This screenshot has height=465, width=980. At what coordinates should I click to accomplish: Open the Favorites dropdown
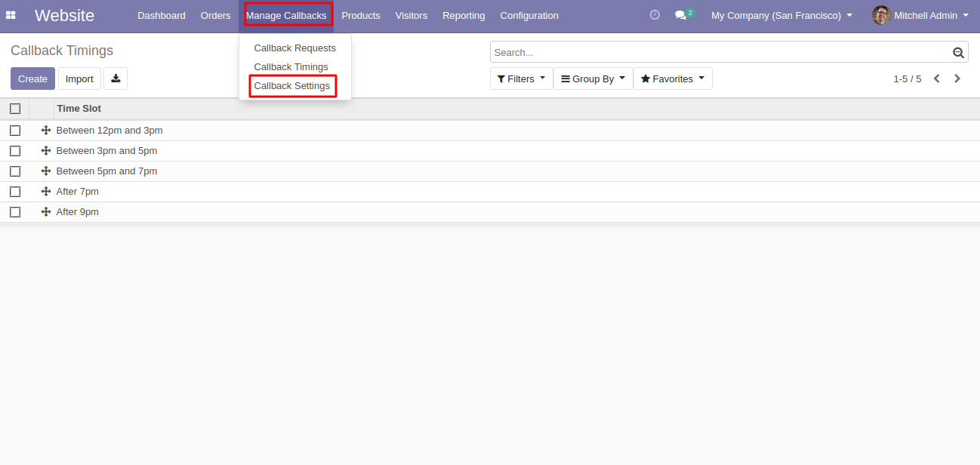point(672,78)
